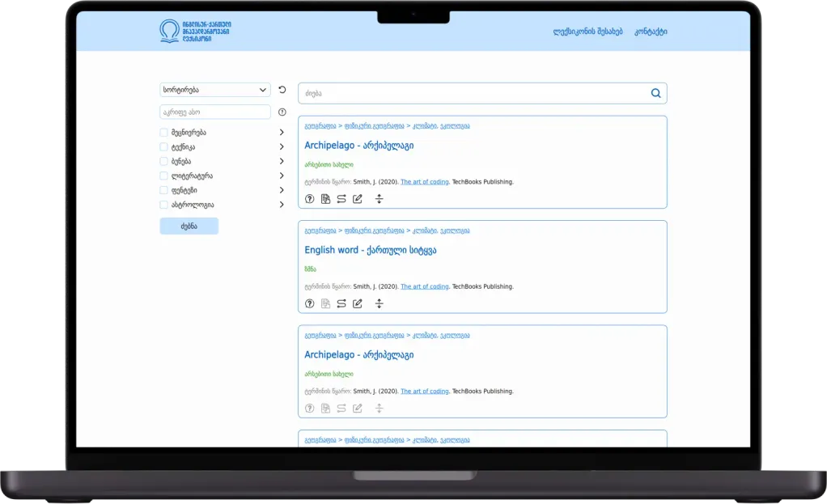
Task: Open the სორტირება sort dropdown
Action: coord(215,90)
